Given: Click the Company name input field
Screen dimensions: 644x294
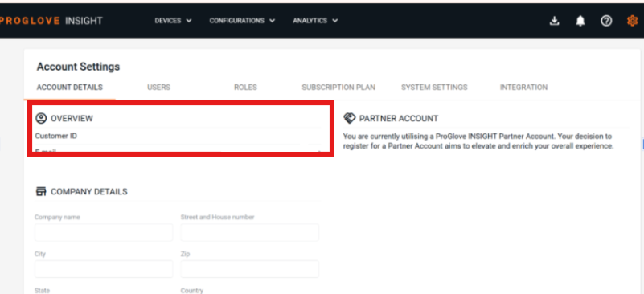Looking at the screenshot, I should 104,232.
